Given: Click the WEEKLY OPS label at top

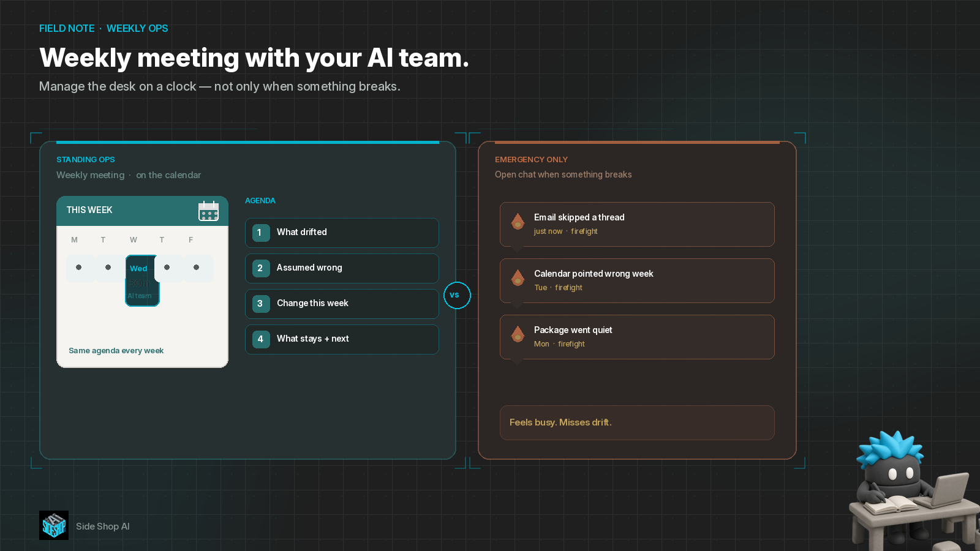Looking at the screenshot, I should point(137,28).
